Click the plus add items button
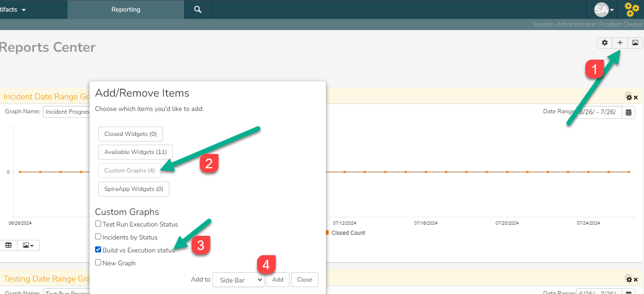Image resolution: width=644 pixels, height=294 pixels. coord(620,43)
